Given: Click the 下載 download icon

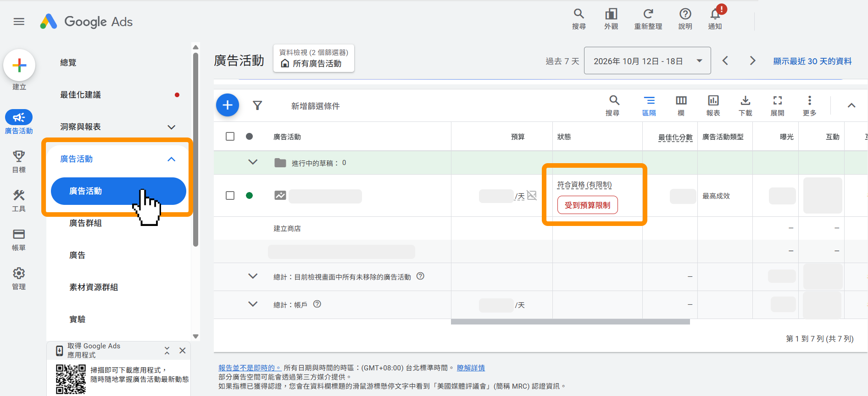Looking at the screenshot, I should click(x=746, y=105).
